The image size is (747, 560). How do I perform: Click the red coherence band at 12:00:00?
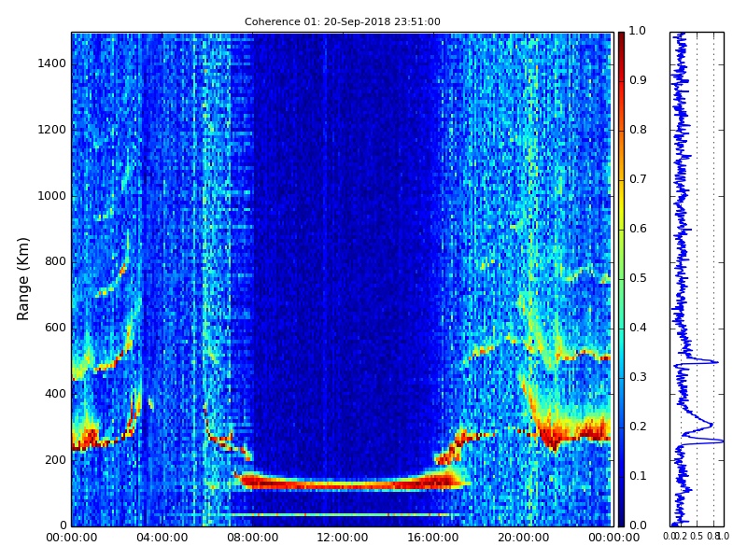[x=343, y=484]
